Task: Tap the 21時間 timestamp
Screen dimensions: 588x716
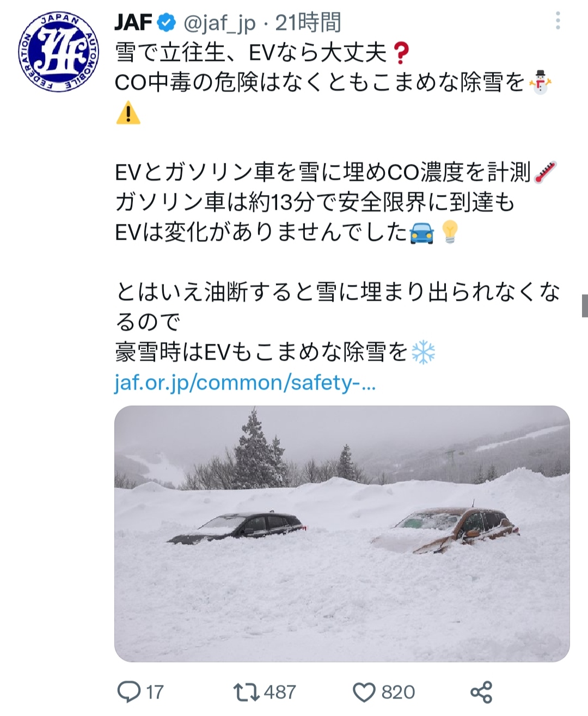Action: (x=308, y=23)
